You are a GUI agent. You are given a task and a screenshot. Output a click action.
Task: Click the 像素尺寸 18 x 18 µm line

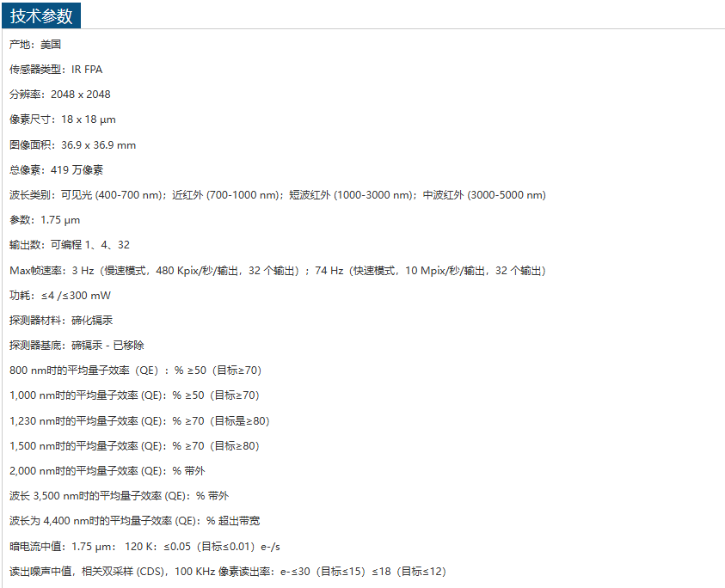click(63, 119)
